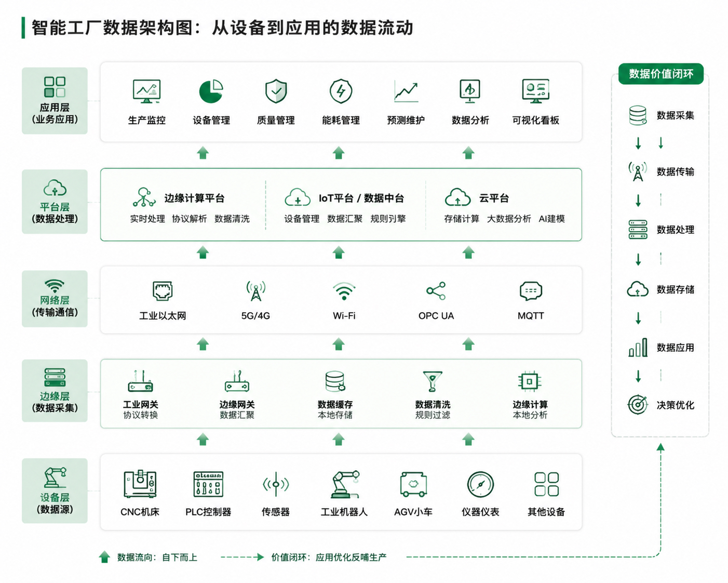728x583 pixels.
Task: Select the 数据应用 bar chart icon
Action: click(x=638, y=348)
